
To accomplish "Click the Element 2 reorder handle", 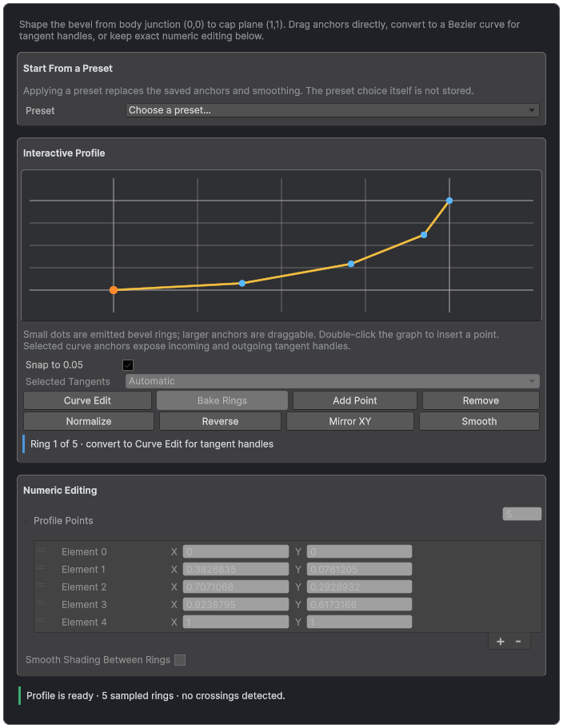I will [x=41, y=586].
